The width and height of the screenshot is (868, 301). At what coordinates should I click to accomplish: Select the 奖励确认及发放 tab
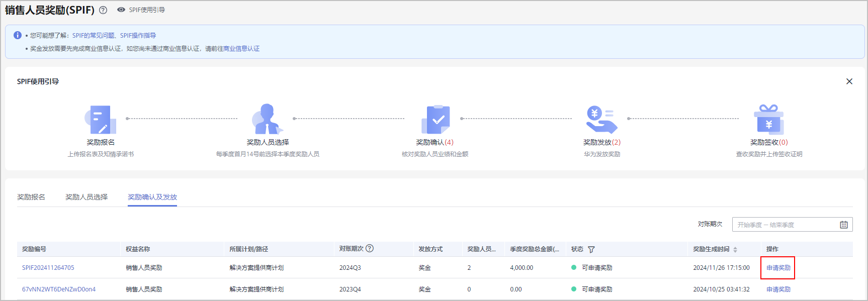tap(152, 197)
